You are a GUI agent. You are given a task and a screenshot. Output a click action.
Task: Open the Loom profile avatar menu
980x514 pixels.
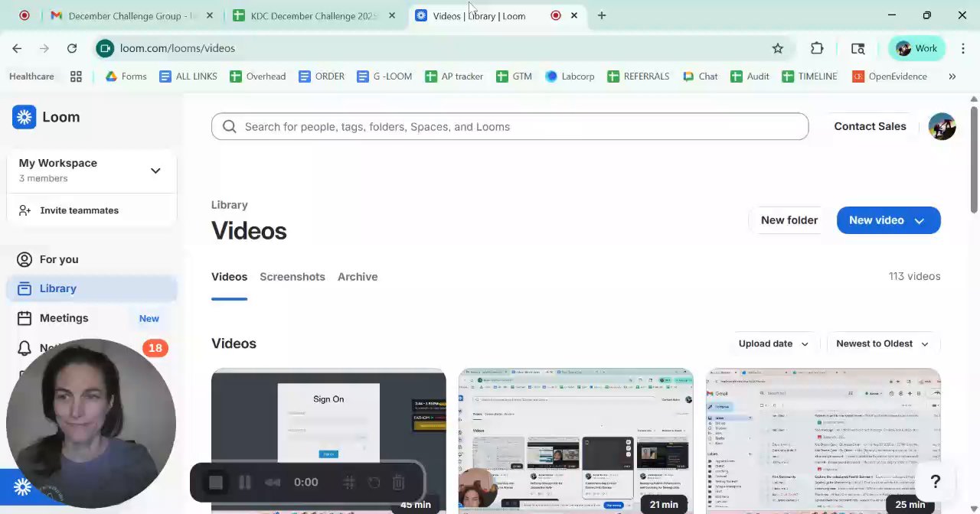[942, 126]
